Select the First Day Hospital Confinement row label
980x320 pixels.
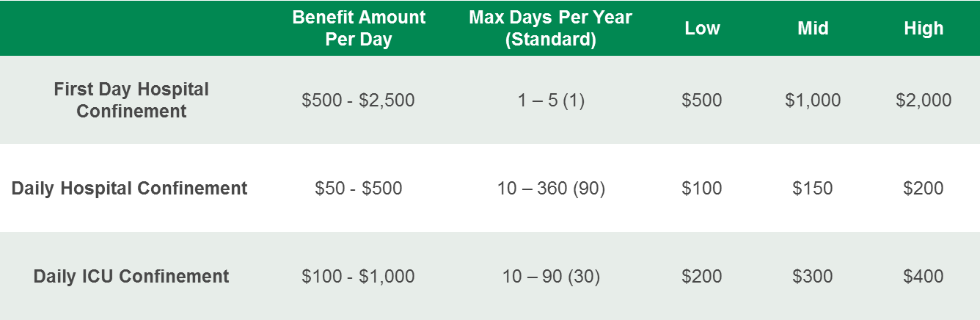pyautogui.click(x=131, y=100)
